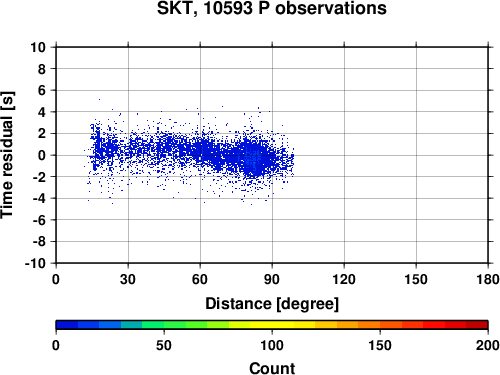Click the outlier point above residual 5
500x375 pixels.
99,99
